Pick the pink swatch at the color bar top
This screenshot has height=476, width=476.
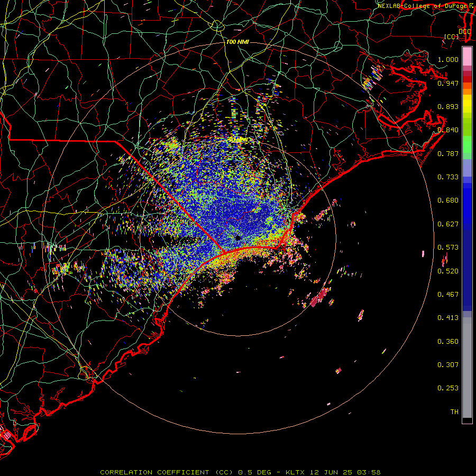click(467, 57)
